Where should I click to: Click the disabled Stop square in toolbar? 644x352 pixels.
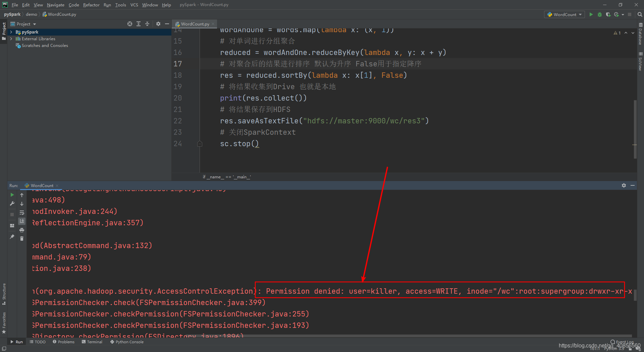(630, 14)
